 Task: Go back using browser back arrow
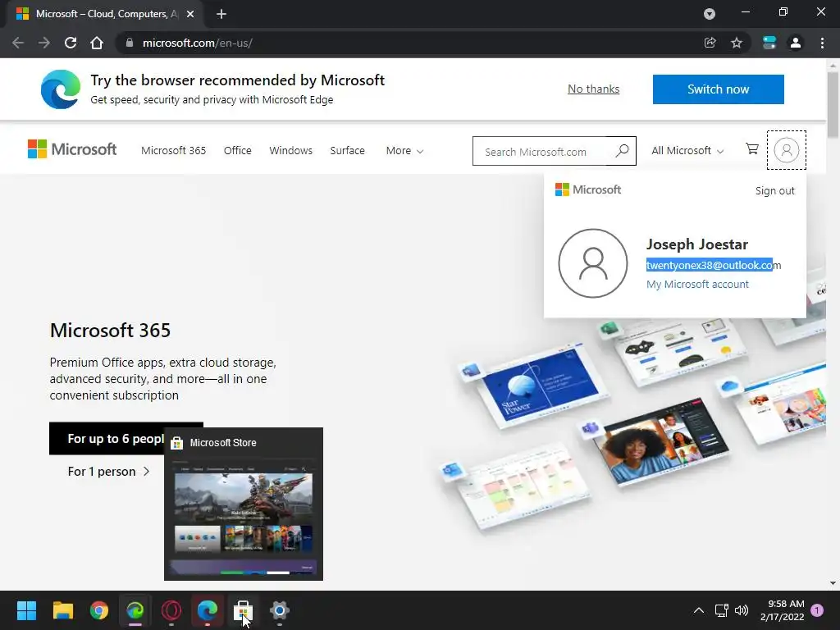click(x=18, y=43)
